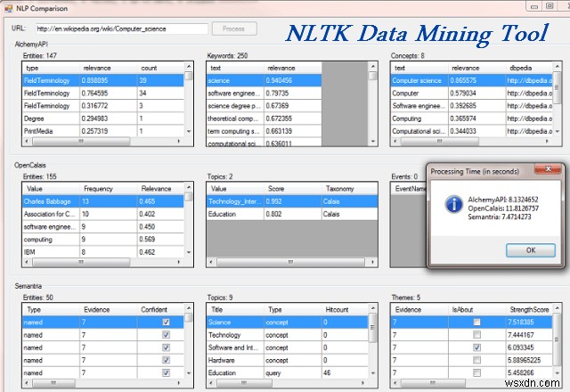Image resolution: width=570 pixels, height=392 pixels.
Task: Click relevance cell 0.764595
Action: [x=109, y=93]
